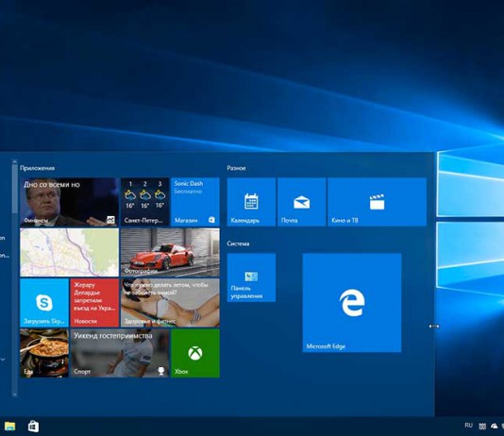
Task: Click the Start menu scrollbar down arrow
Action: click(14, 394)
